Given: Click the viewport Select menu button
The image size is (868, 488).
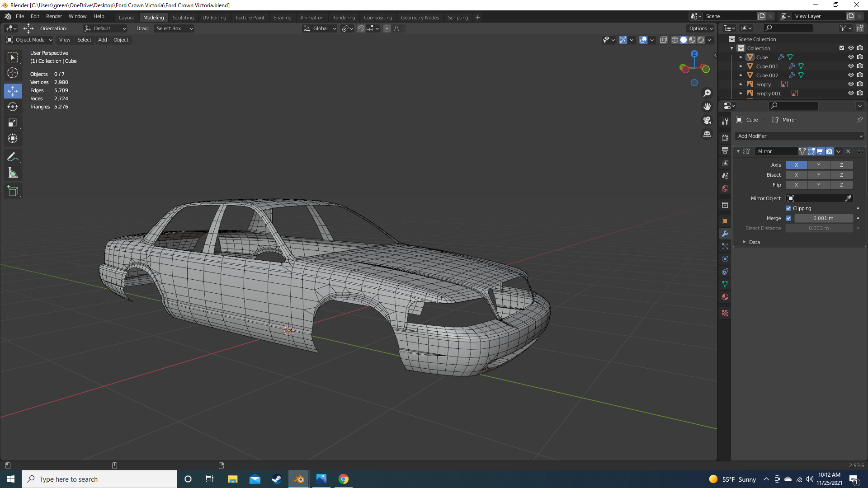Looking at the screenshot, I should [x=84, y=40].
